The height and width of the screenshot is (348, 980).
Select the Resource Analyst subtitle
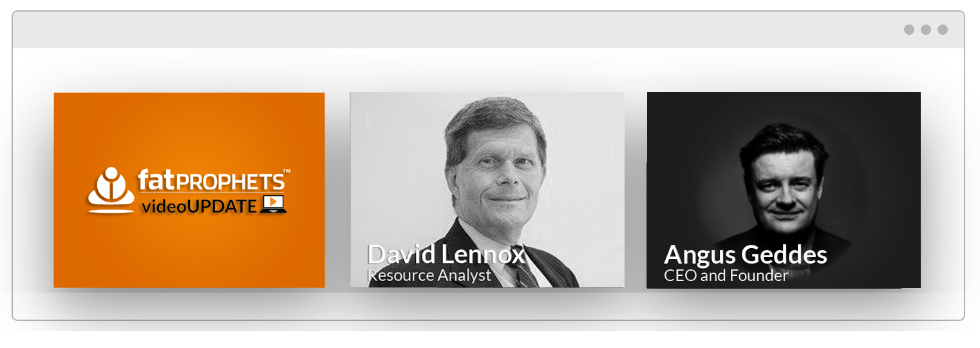(x=429, y=275)
